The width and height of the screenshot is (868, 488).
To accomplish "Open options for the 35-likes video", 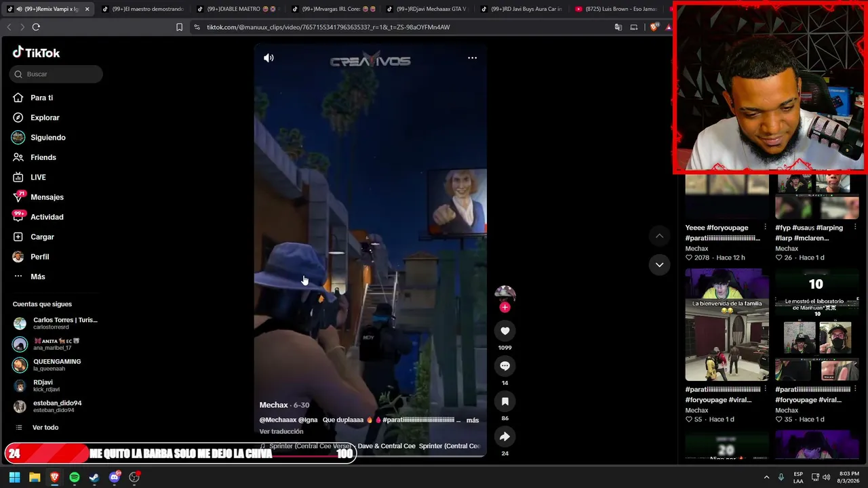I will click(855, 389).
